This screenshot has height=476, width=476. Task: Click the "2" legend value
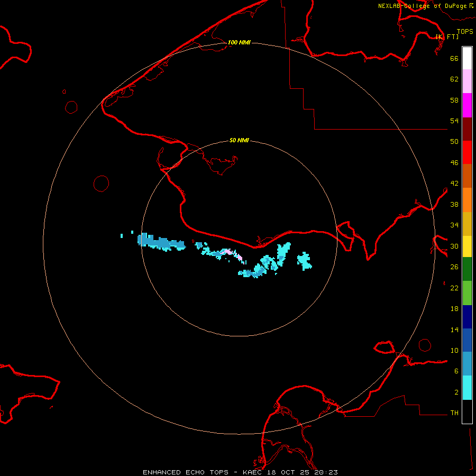point(456,392)
